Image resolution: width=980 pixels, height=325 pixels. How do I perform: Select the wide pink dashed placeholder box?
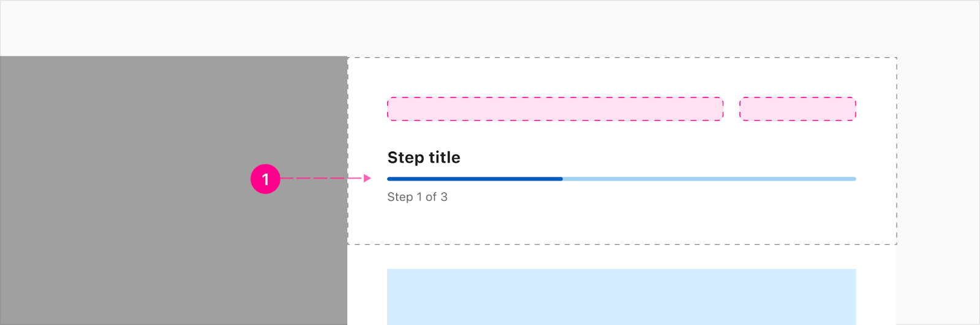(555, 109)
